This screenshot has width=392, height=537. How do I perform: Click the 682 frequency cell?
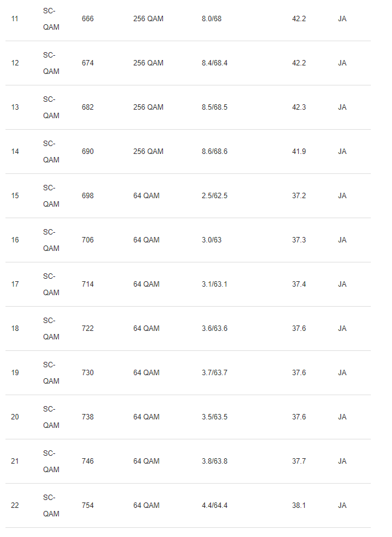tap(88, 107)
